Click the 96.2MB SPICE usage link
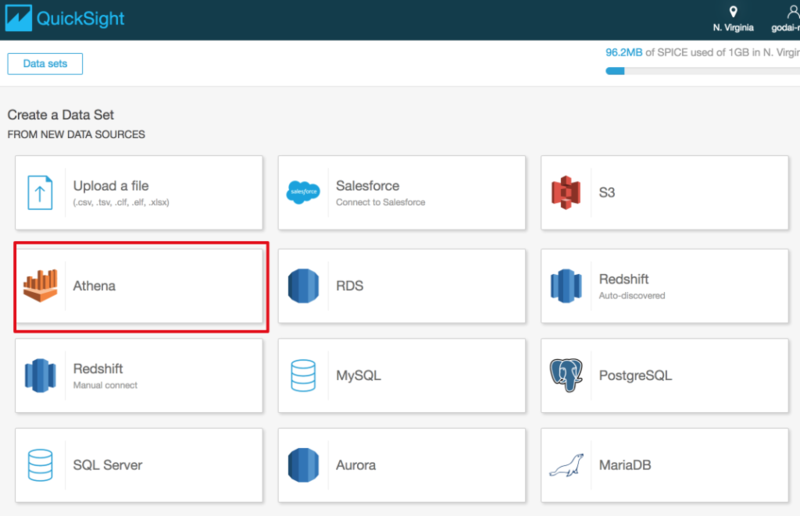This screenshot has height=516, width=800. (x=623, y=53)
